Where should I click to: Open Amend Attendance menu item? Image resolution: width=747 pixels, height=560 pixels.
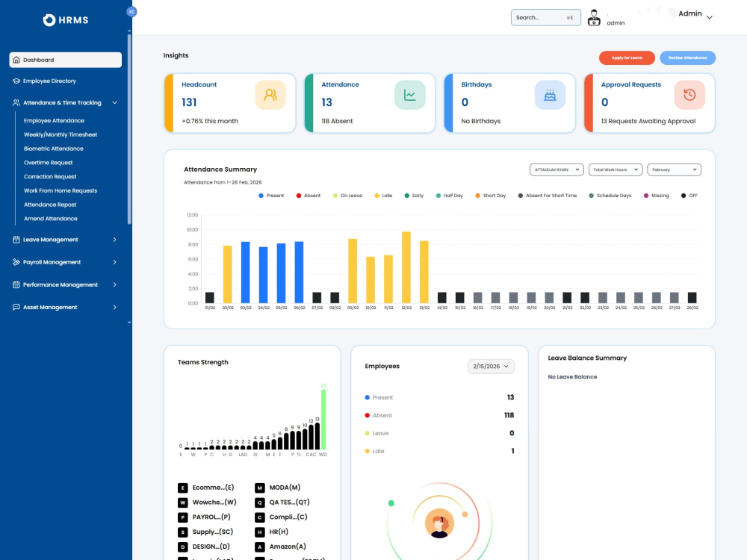pyautogui.click(x=51, y=219)
